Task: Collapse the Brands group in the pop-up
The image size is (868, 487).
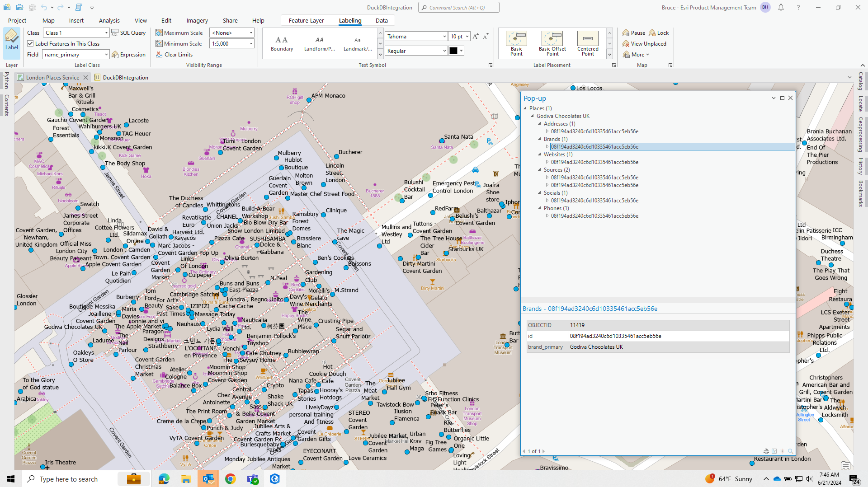Action: pos(539,139)
